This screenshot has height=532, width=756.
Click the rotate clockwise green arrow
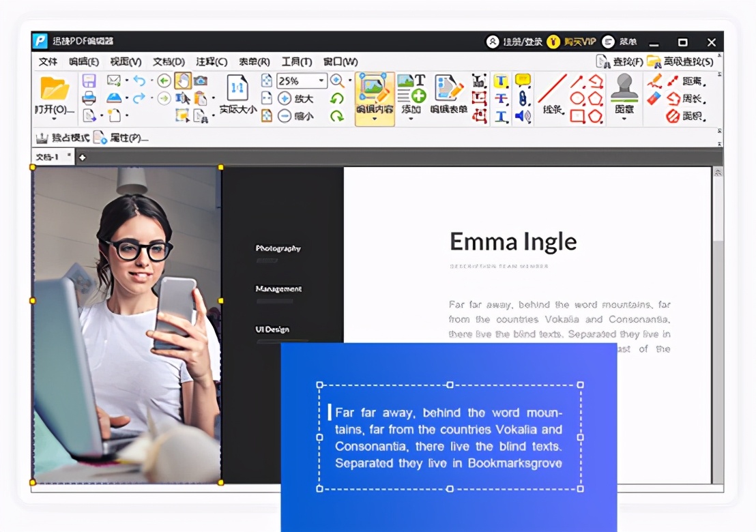[x=337, y=116]
